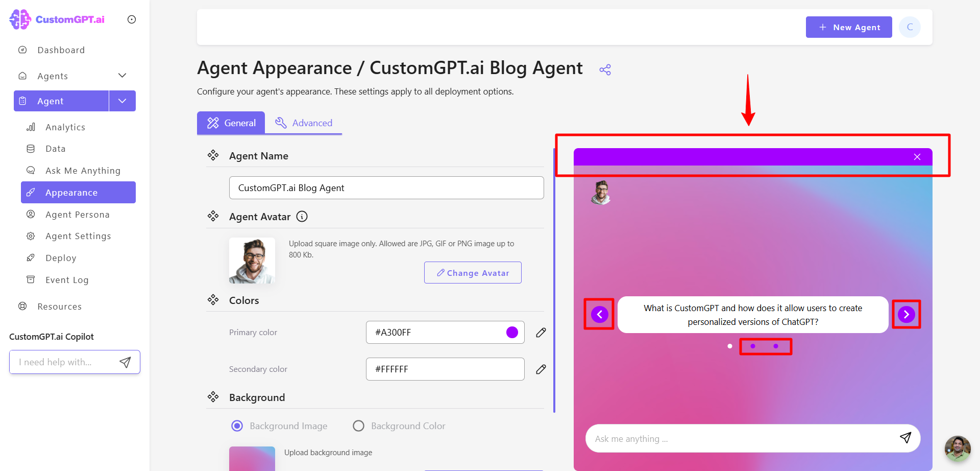Open the purple primary color swatch
This screenshot has width=980, height=471.
512,333
